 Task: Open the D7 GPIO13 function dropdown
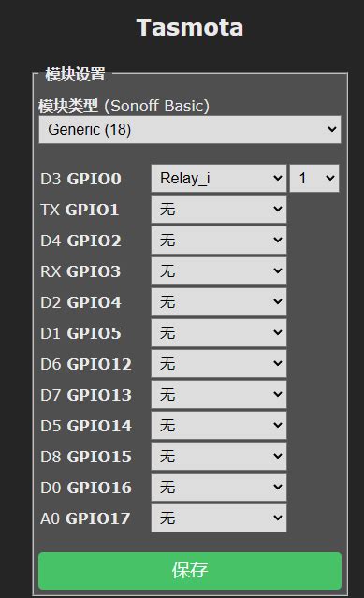click(219, 394)
